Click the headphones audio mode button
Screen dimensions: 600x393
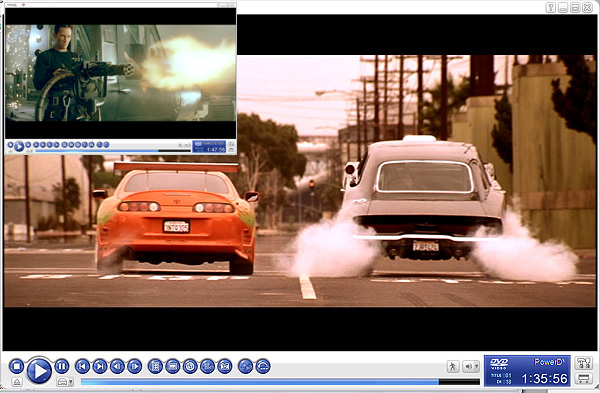tap(263, 367)
